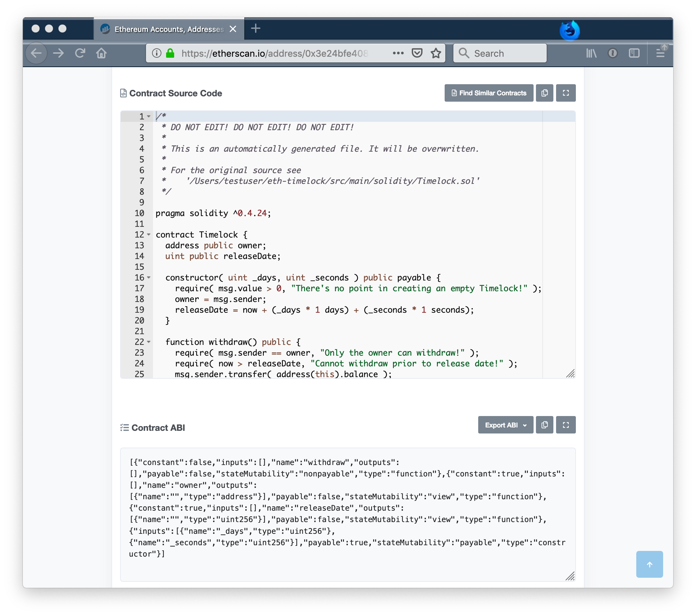The width and height of the screenshot is (696, 616).
Task: Click the copy icon next to Export ABI
Action: click(x=544, y=424)
